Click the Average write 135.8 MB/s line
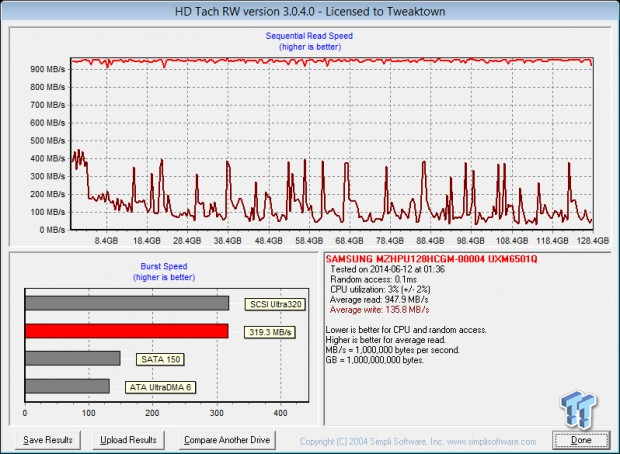 coord(379,310)
